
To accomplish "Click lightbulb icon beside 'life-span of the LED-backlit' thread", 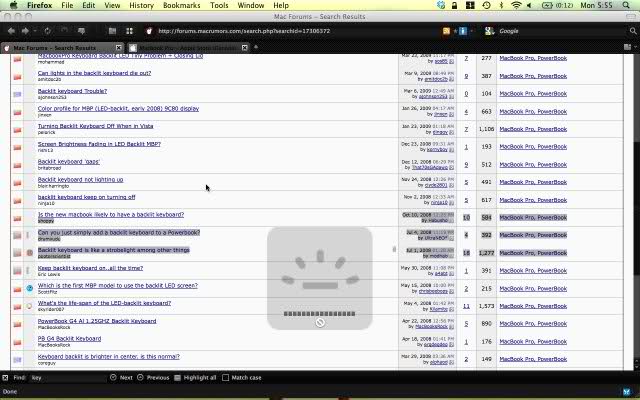I will pos(29,306).
